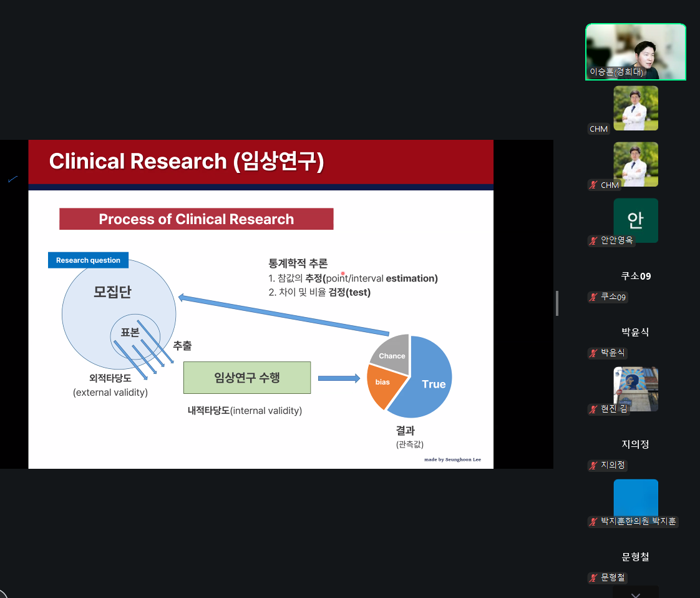This screenshot has height=598, width=700.
Task: Select the active speaker video of 이승훈(경희대)
Action: coord(635,52)
